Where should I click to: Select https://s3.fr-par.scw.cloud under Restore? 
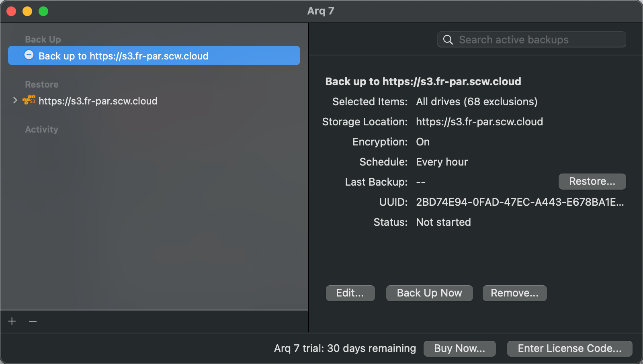(x=98, y=101)
